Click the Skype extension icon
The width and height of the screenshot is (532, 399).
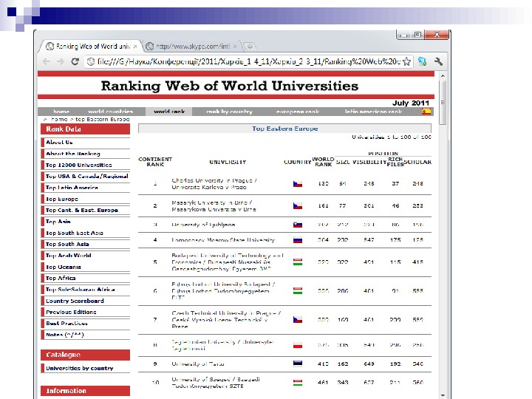422,61
